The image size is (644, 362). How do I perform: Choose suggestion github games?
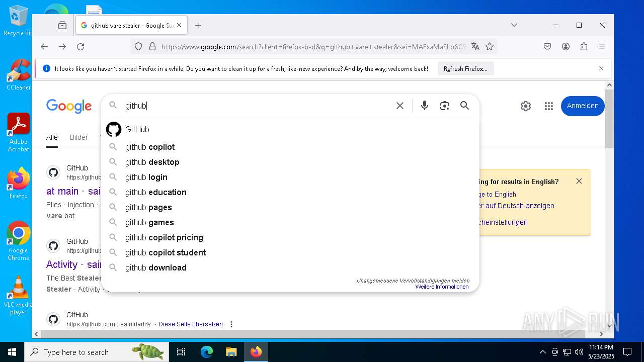tap(290, 222)
